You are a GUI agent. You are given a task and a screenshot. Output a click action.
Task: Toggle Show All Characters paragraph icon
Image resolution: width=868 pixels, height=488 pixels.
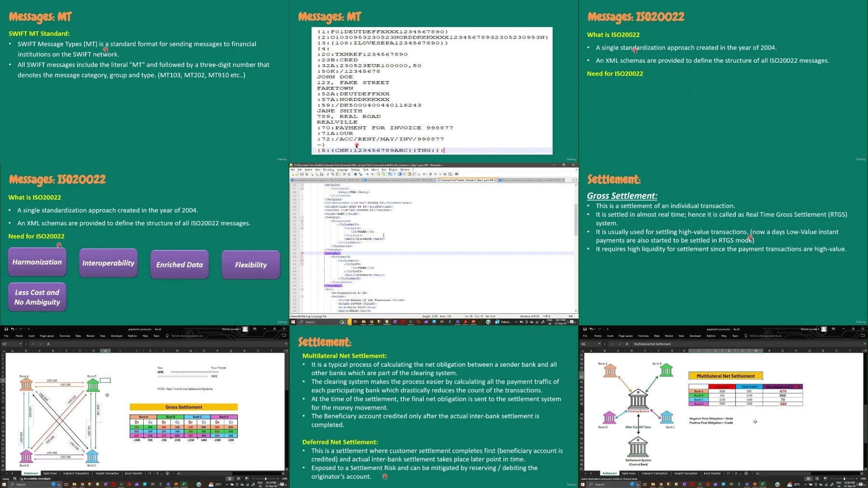[x=395, y=174]
